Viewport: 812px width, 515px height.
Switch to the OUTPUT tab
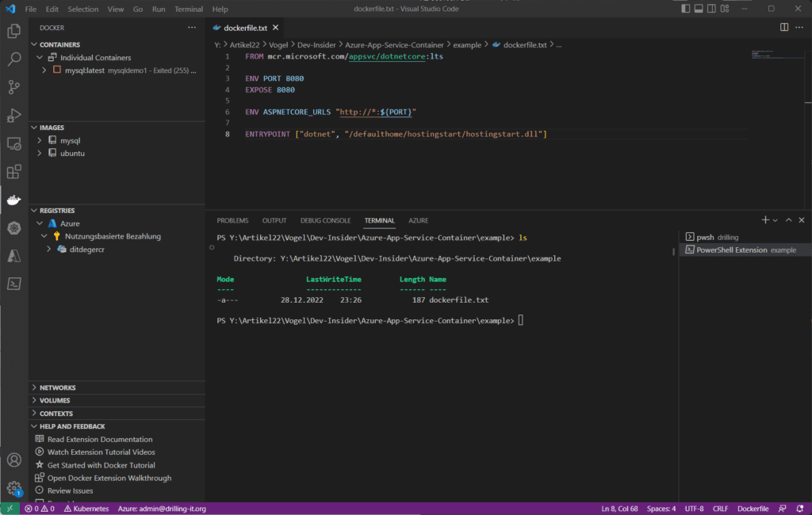pos(274,220)
